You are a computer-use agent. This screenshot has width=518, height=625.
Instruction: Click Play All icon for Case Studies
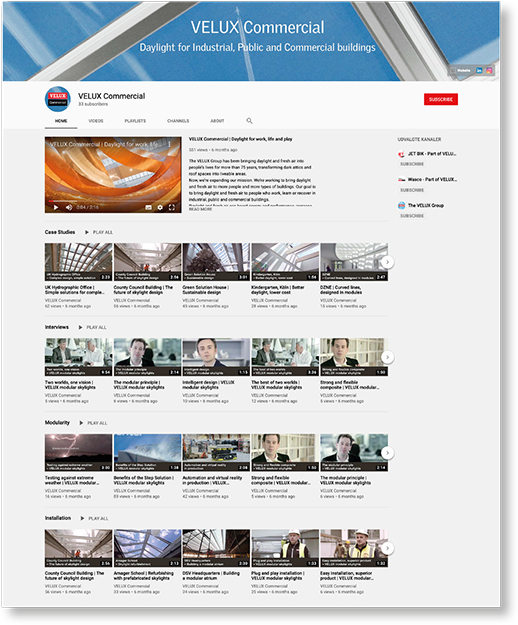(x=86, y=232)
